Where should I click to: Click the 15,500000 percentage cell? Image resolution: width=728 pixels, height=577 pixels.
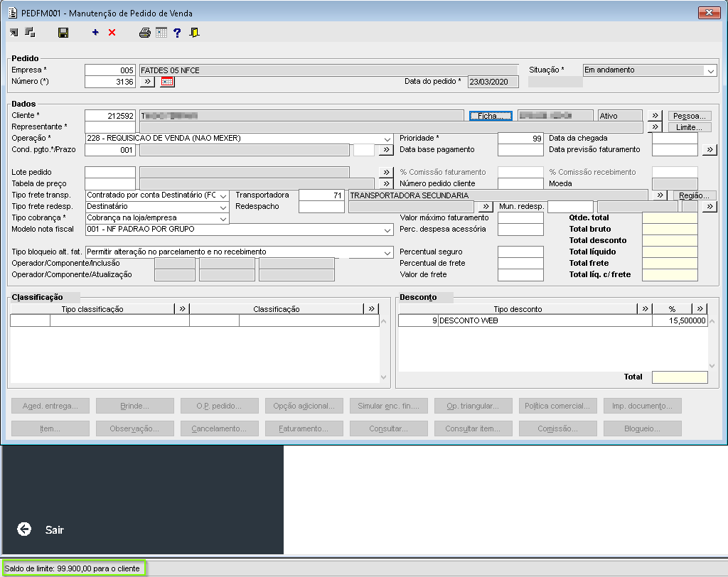click(x=680, y=320)
